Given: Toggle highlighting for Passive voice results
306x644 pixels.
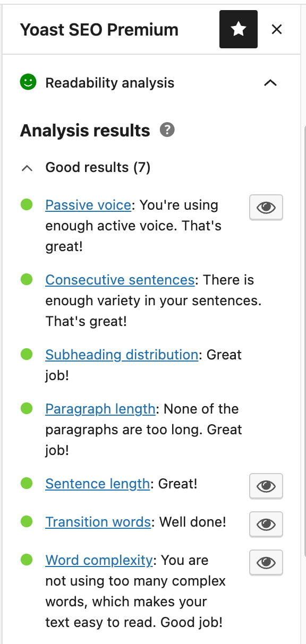Looking at the screenshot, I should pos(266,207).
